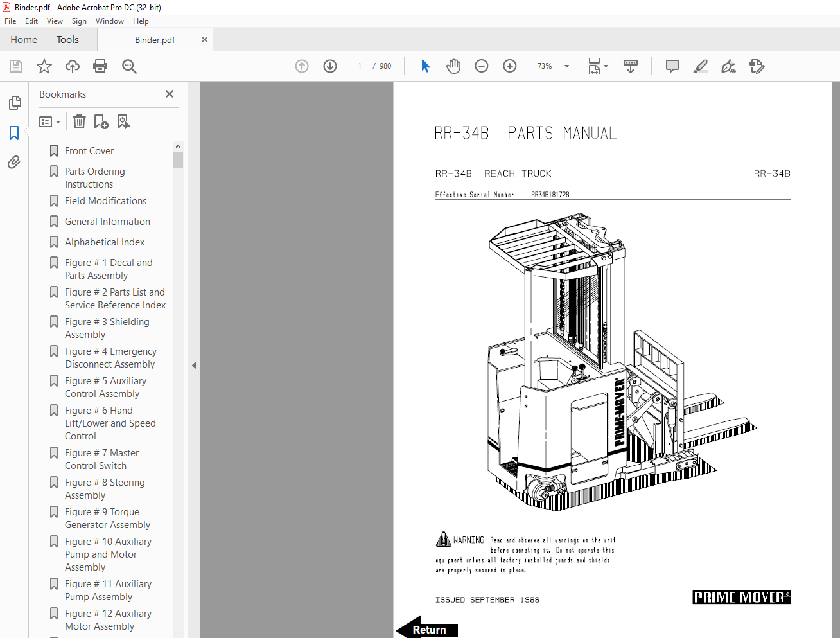
Task: Click the Return button on page
Action: click(426, 629)
